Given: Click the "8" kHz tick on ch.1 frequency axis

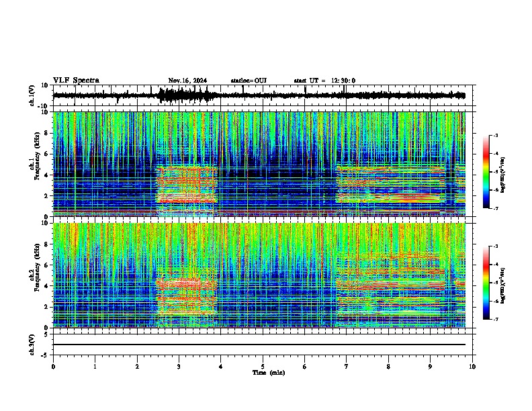Looking at the screenshot, I should pos(47,133).
